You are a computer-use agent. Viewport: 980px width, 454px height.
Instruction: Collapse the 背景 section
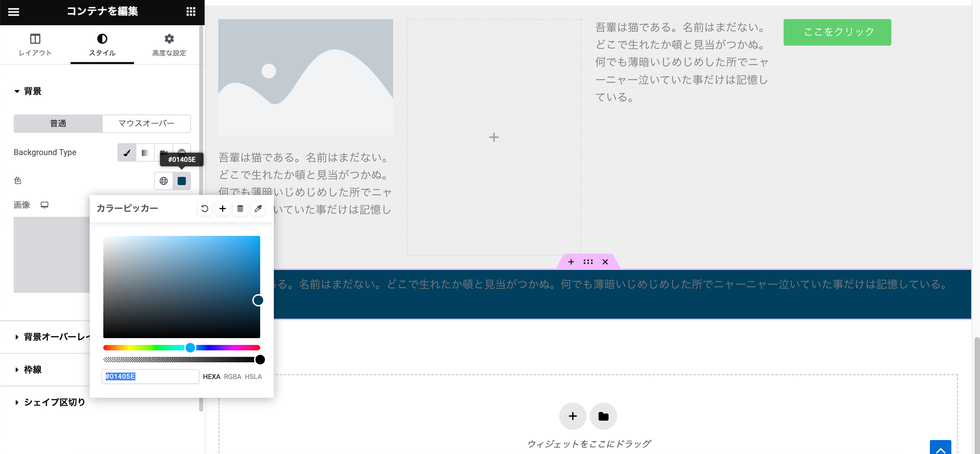click(32, 91)
